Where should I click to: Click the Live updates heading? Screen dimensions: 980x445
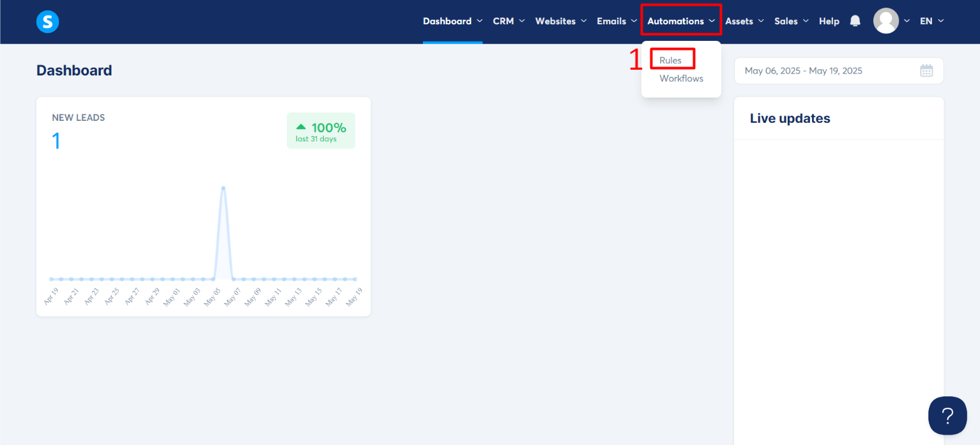pos(790,118)
